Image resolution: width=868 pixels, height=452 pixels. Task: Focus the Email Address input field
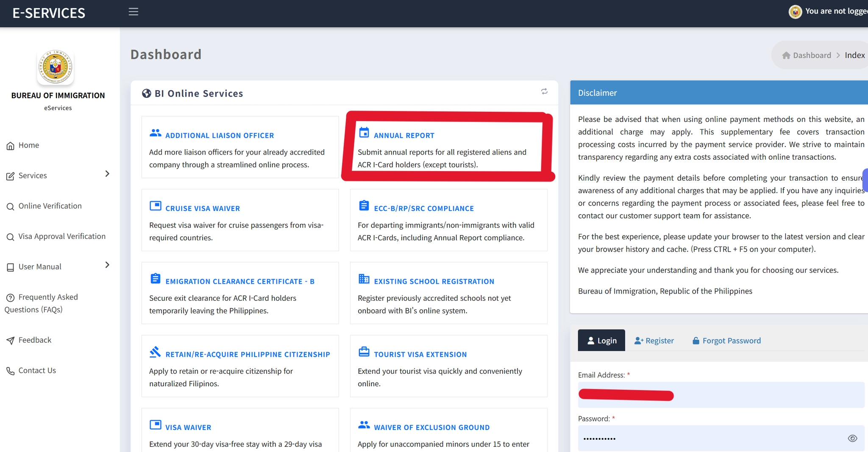(x=721, y=395)
